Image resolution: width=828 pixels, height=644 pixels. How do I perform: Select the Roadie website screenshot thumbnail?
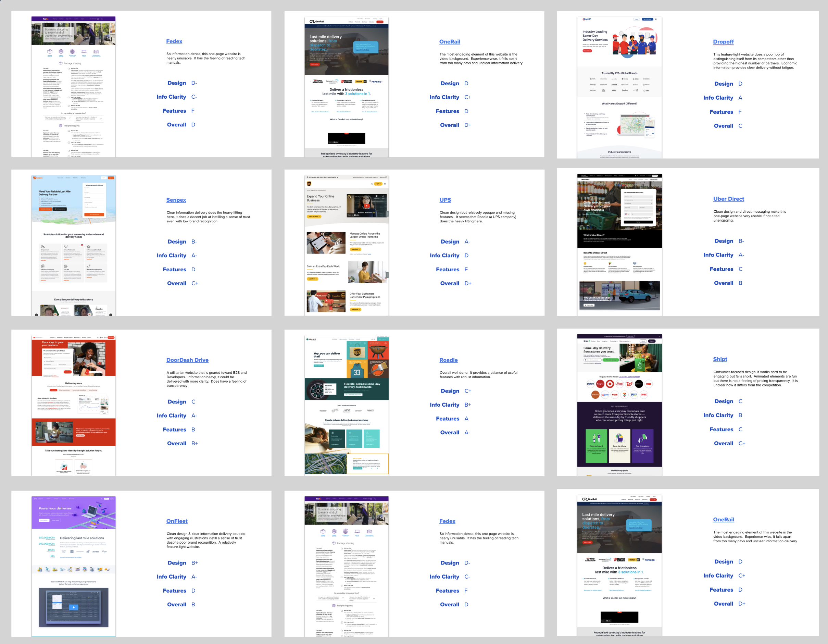(x=347, y=406)
